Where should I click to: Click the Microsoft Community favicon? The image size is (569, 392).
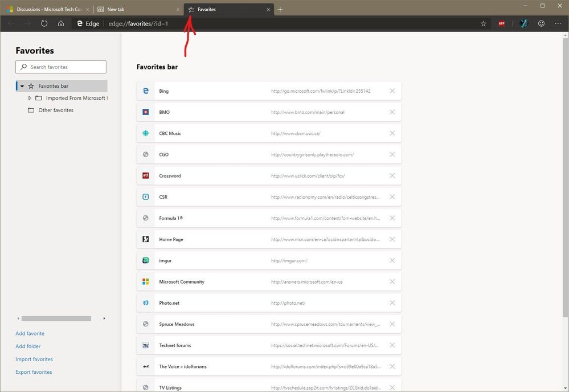click(x=145, y=281)
